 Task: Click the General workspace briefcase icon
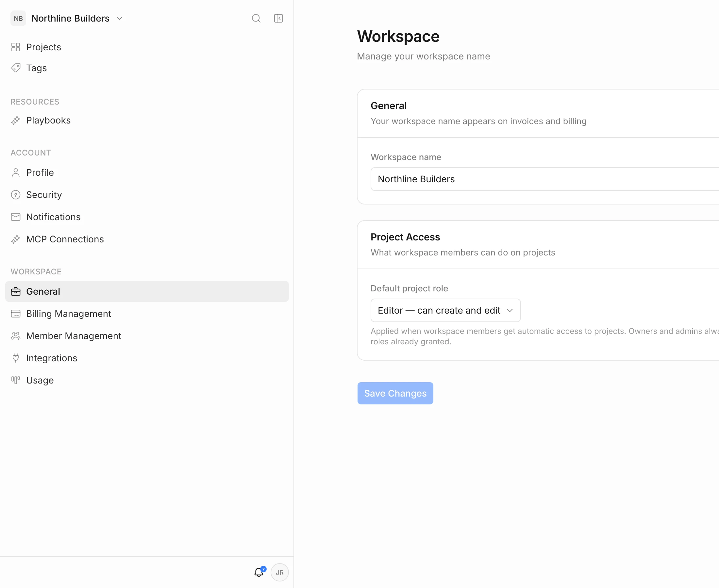point(16,292)
